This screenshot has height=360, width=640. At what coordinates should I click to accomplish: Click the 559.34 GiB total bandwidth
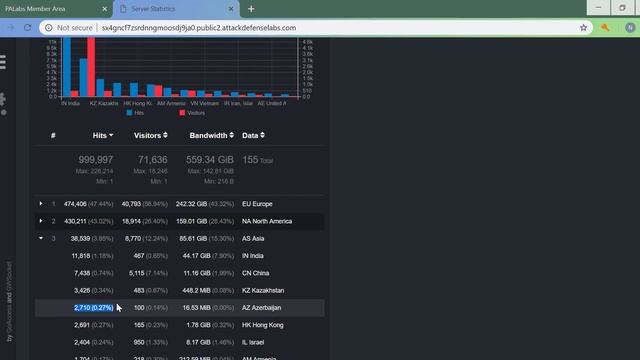coord(210,160)
